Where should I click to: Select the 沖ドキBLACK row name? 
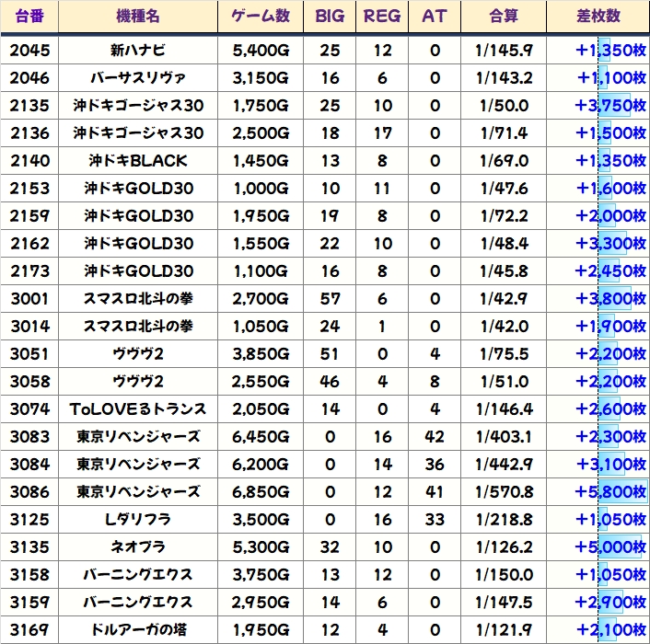click(138, 160)
